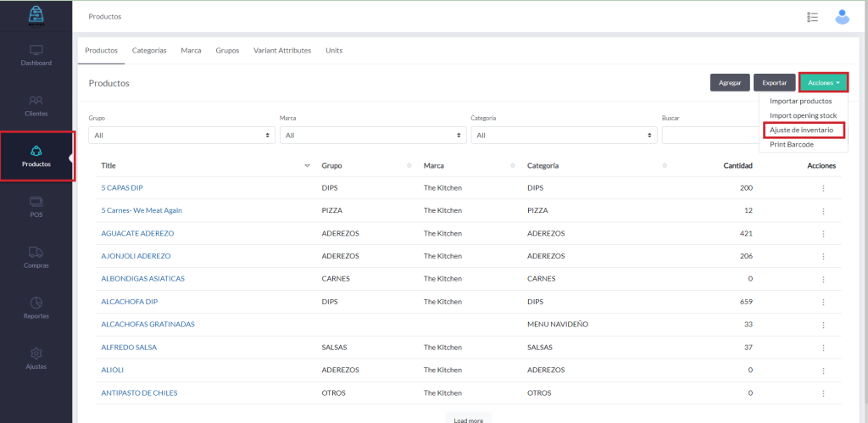Click the user profile avatar icon
Image resolution: width=868 pixels, height=423 pixels.
tap(842, 16)
